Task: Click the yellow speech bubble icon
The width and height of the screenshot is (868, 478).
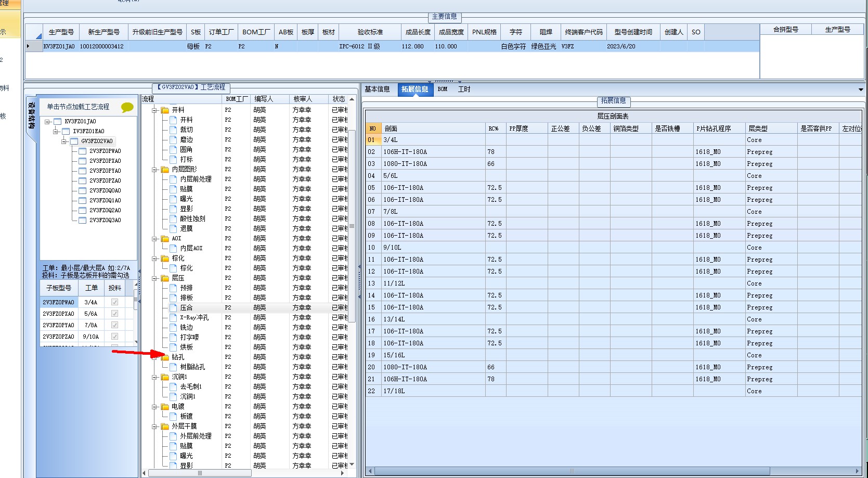Action: click(127, 107)
